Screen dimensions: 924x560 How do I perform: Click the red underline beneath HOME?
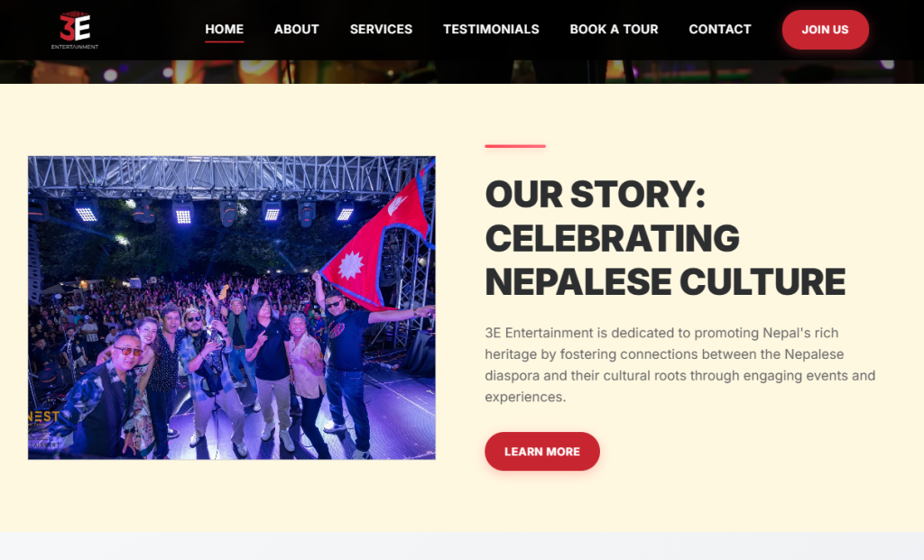pyautogui.click(x=224, y=41)
